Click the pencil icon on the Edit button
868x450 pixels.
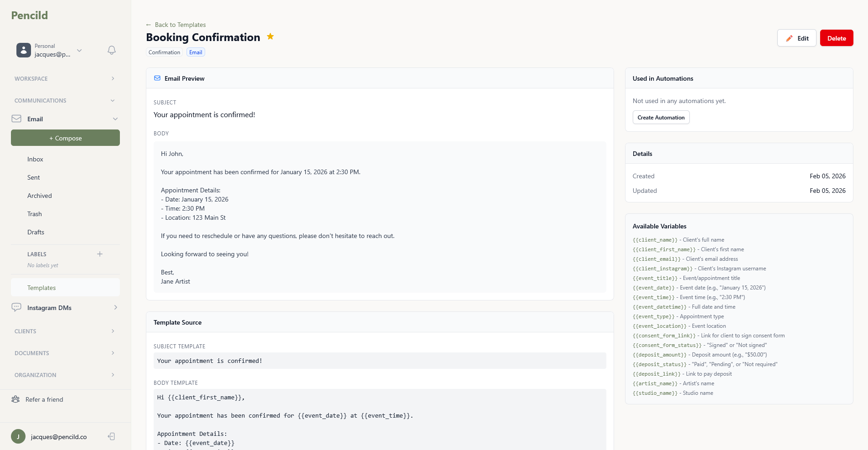point(790,38)
